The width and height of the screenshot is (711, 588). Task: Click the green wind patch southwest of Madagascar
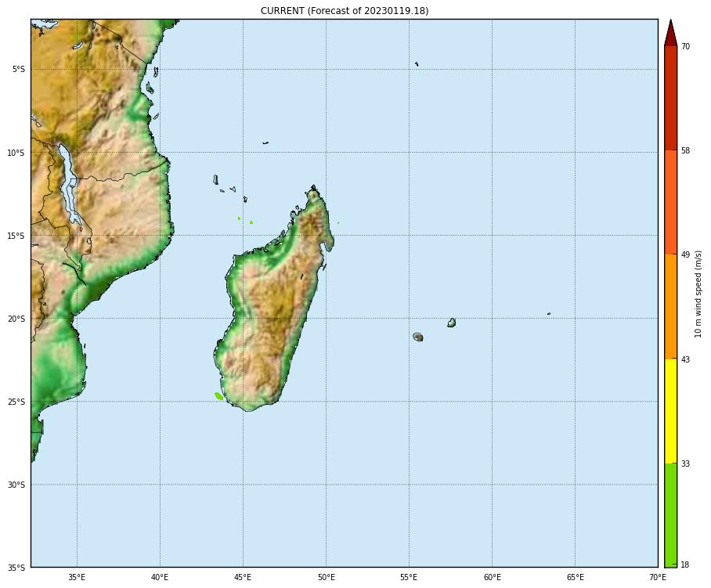point(219,396)
